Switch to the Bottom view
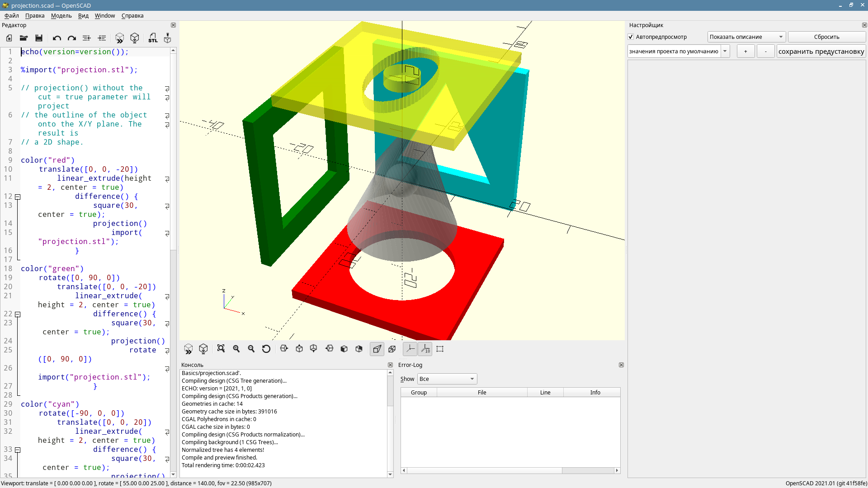Image resolution: width=868 pixels, height=488 pixels. tap(314, 349)
